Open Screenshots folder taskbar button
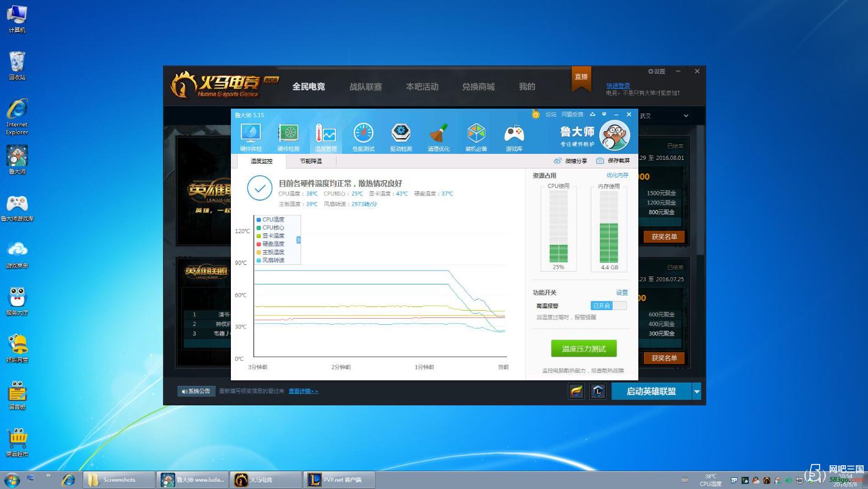 point(119,480)
